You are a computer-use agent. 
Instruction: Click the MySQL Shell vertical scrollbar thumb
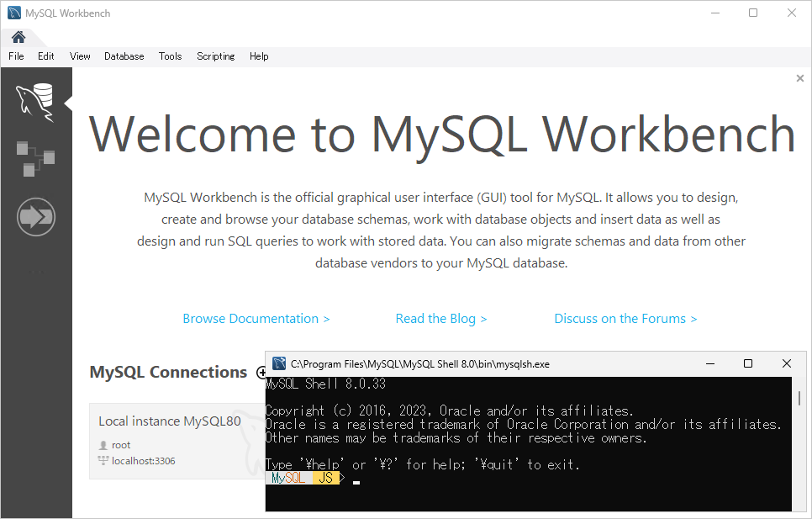[799, 398]
